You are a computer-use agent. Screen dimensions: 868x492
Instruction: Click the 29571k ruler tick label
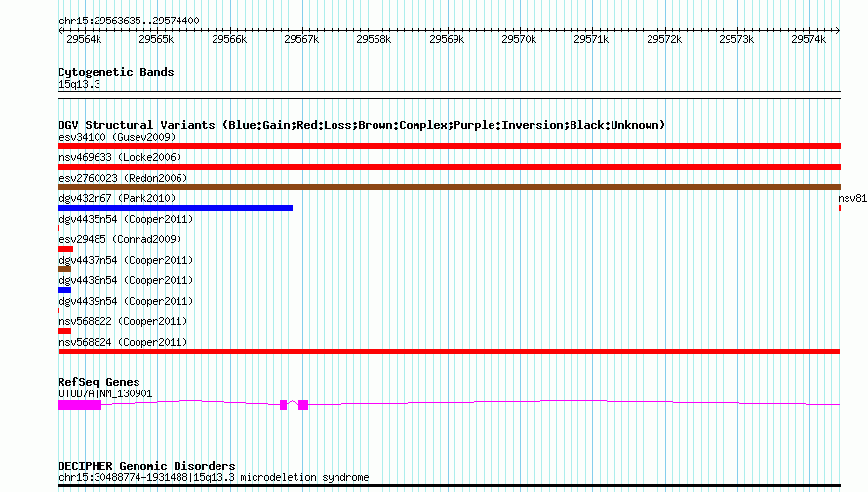591,39
